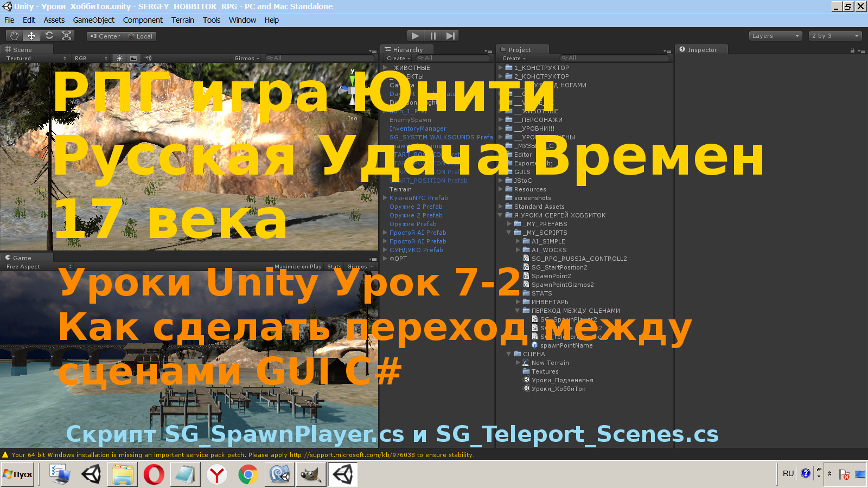This screenshot has height=488, width=868.
Task: Open the Assets menu
Action: tap(54, 20)
